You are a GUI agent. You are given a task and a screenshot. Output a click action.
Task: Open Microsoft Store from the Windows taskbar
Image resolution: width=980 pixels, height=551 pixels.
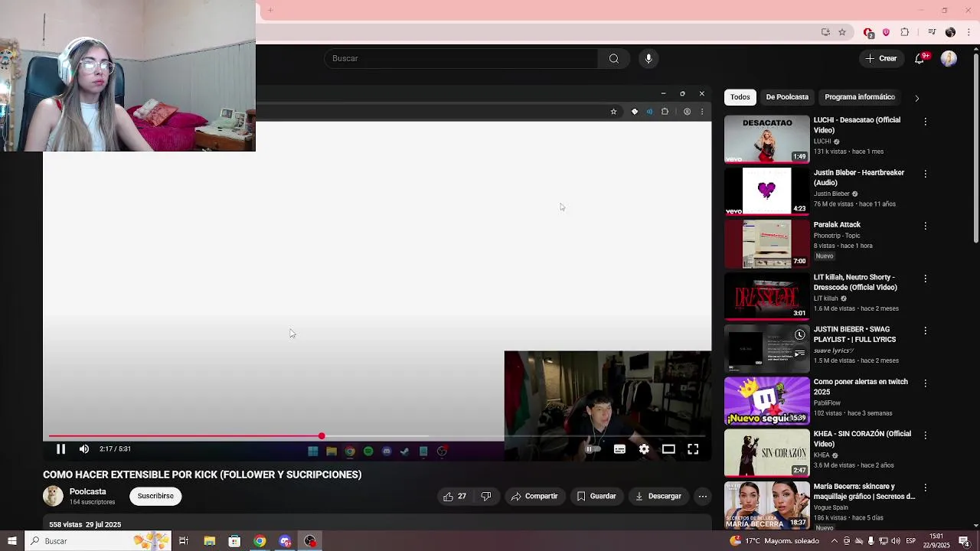[234, 541]
